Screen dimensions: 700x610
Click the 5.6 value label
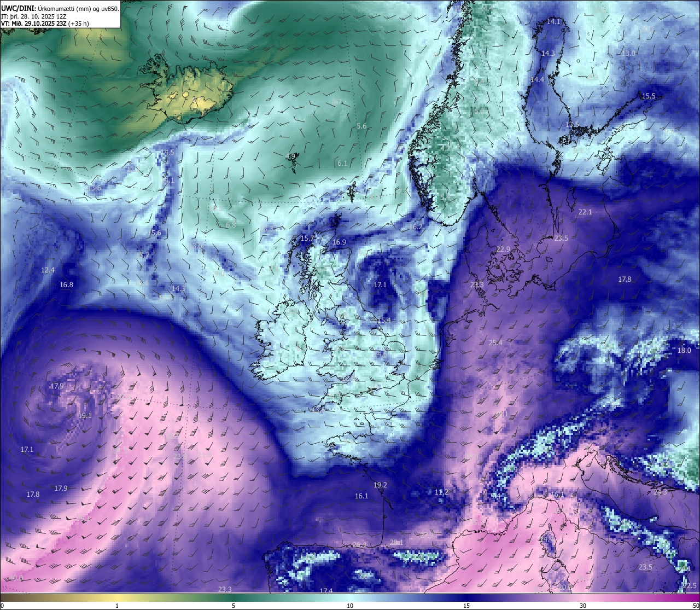coord(361,126)
